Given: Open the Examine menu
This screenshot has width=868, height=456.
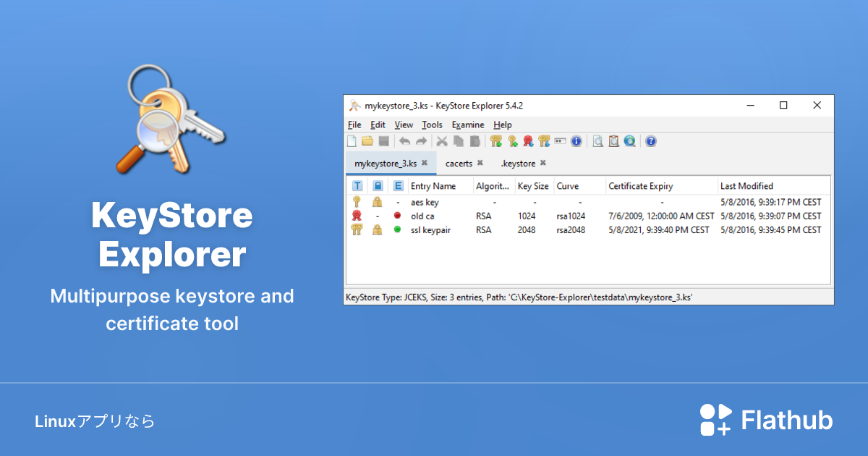Looking at the screenshot, I should [468, 124].
